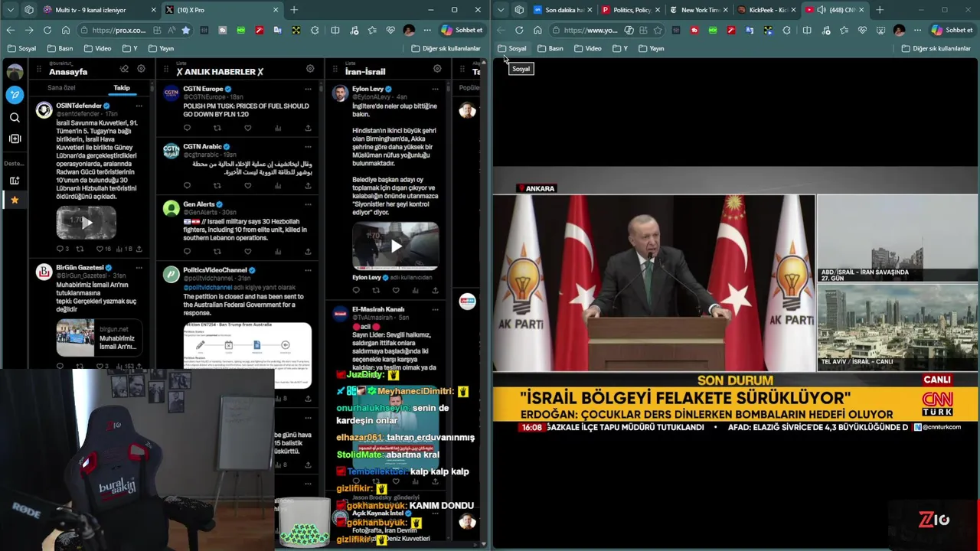
Task: Like the Eylon Levy post
Action: click(396, 290)
